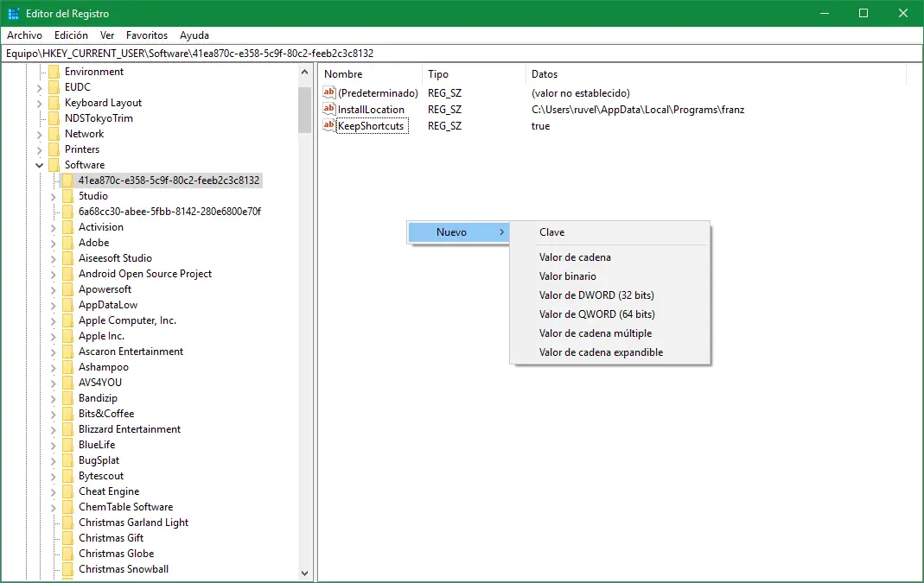
Task: Expand the EUDC key
Action: pos(40,87)
